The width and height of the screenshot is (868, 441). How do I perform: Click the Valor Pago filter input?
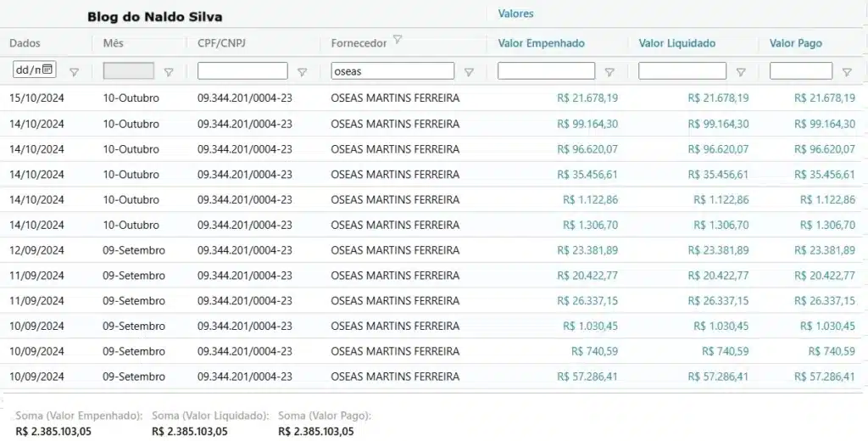coord(801,71)
